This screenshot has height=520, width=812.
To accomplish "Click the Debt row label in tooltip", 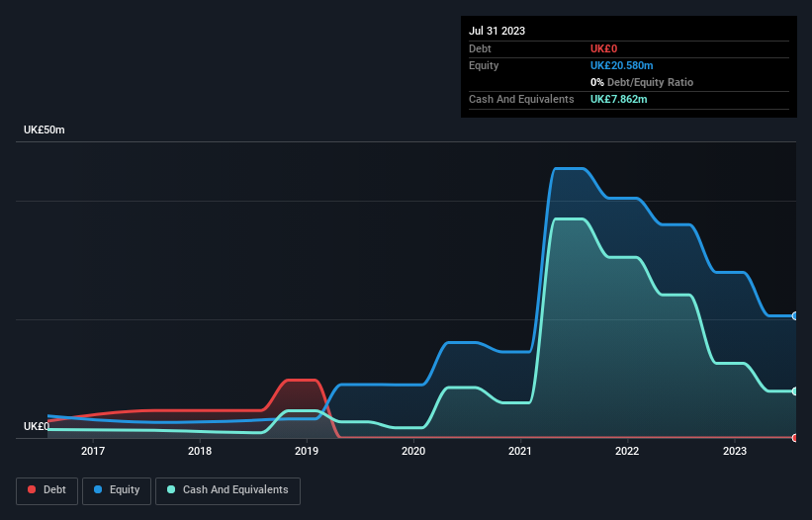I will click(x=480, y=48).
